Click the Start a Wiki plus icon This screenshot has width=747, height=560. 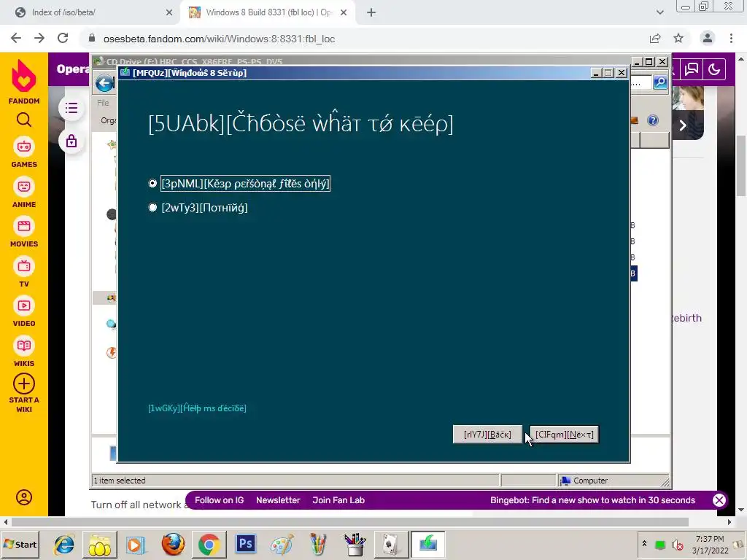point(24,384)
